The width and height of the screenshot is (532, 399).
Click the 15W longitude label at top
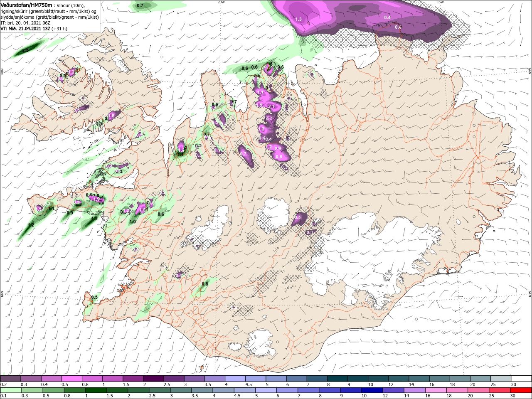(440, 2)
